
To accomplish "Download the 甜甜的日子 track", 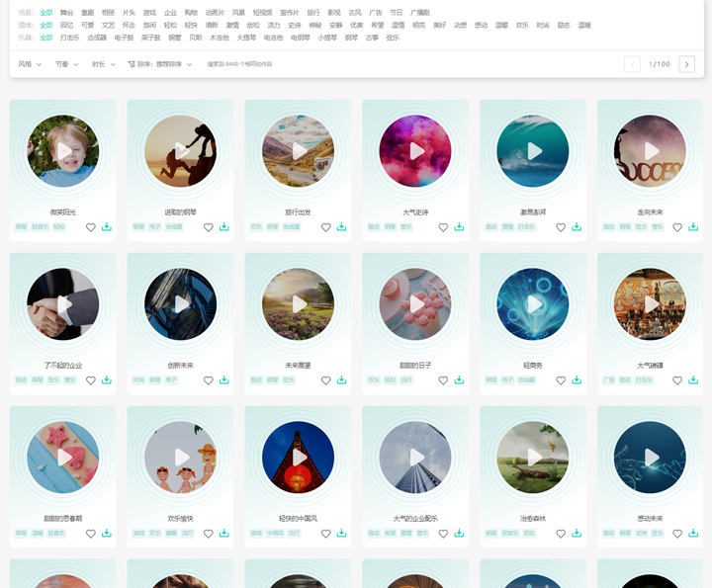I will click(459, 380).
